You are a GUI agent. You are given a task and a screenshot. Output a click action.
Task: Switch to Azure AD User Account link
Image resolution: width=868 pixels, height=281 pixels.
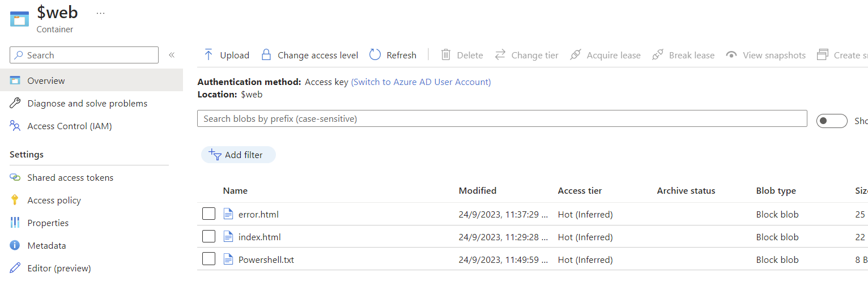click(421, 82)
